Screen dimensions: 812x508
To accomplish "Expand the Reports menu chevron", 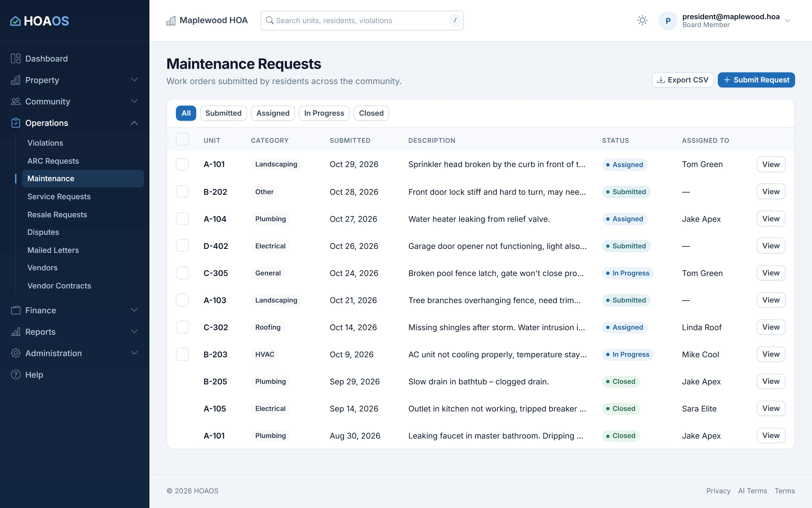I will pyautogui.click(x=134, y=331).
